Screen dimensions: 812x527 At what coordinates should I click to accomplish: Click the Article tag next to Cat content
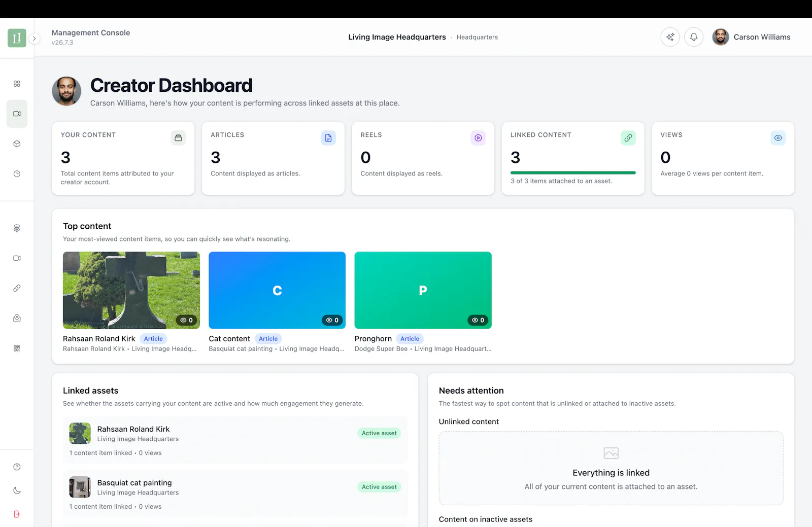click(x=268, y=339)
